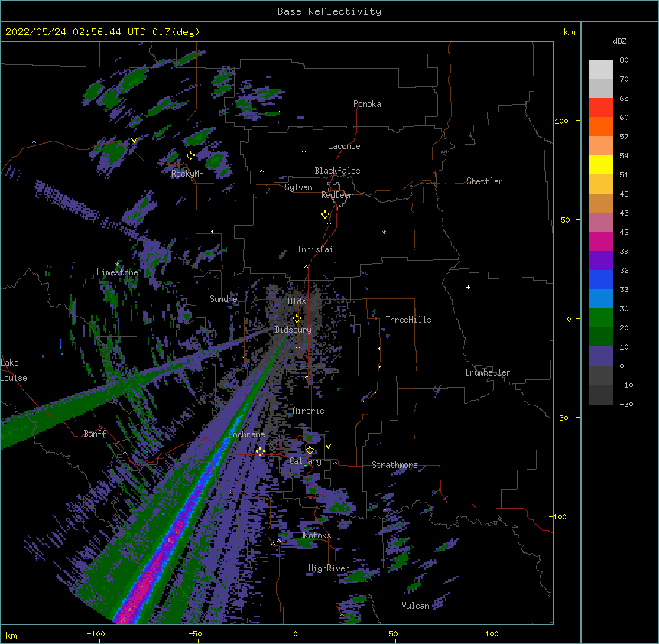Screen dimensions: 659x644
Task: Click the Cochrane label
Action: (x=246, y=434)
